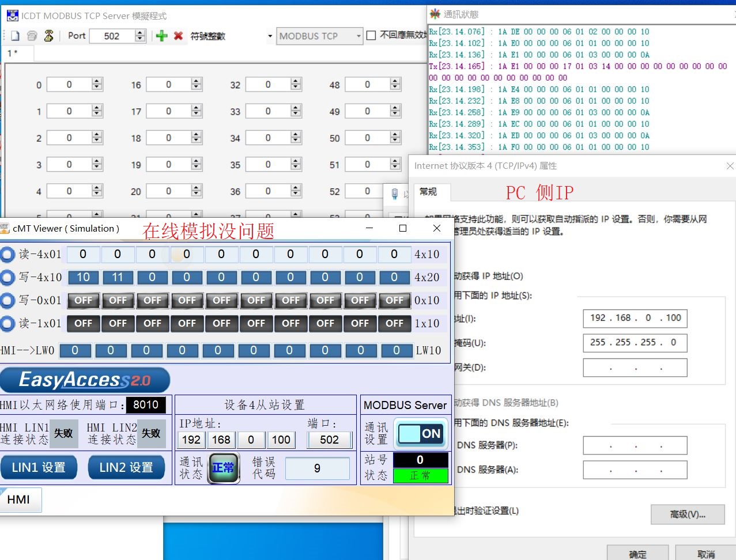Open the MODBUS TCP protocol dropdown
This screenshot has width=736, height=560.
pos(320,36)
